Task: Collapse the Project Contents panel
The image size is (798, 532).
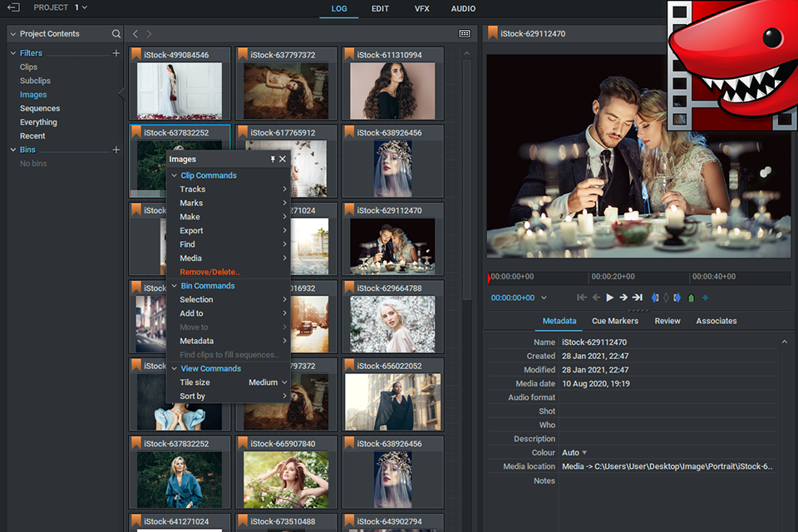Action: click(x=13, y=34)
